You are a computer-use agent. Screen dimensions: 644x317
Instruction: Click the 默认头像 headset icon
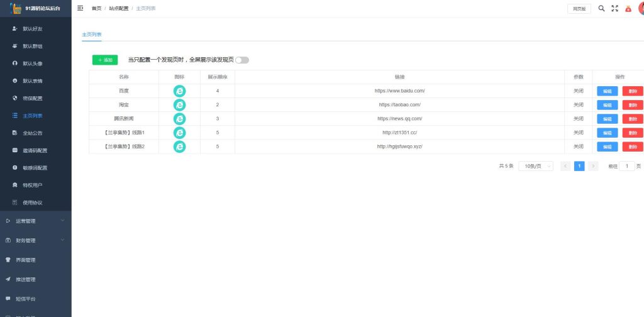[15, 64]
